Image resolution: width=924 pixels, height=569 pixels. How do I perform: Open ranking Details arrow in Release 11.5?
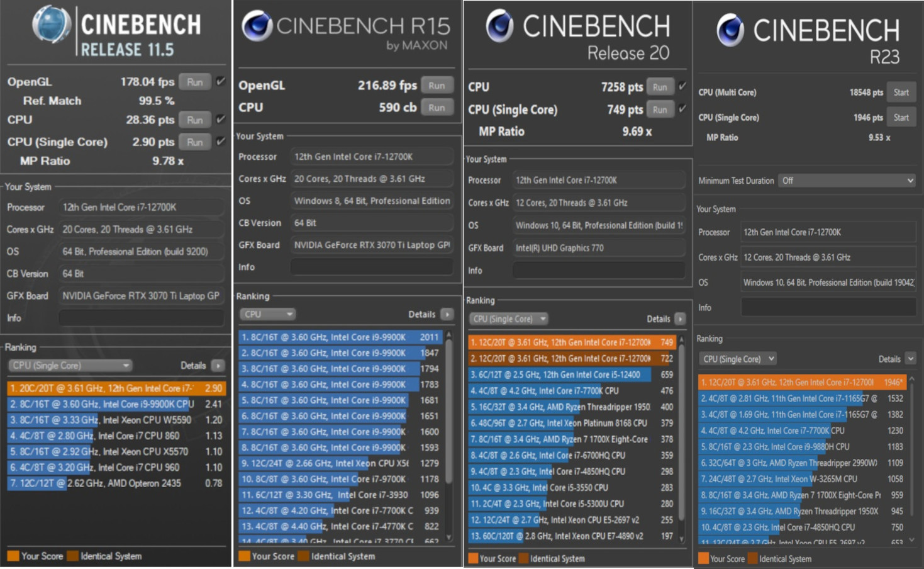218,366
